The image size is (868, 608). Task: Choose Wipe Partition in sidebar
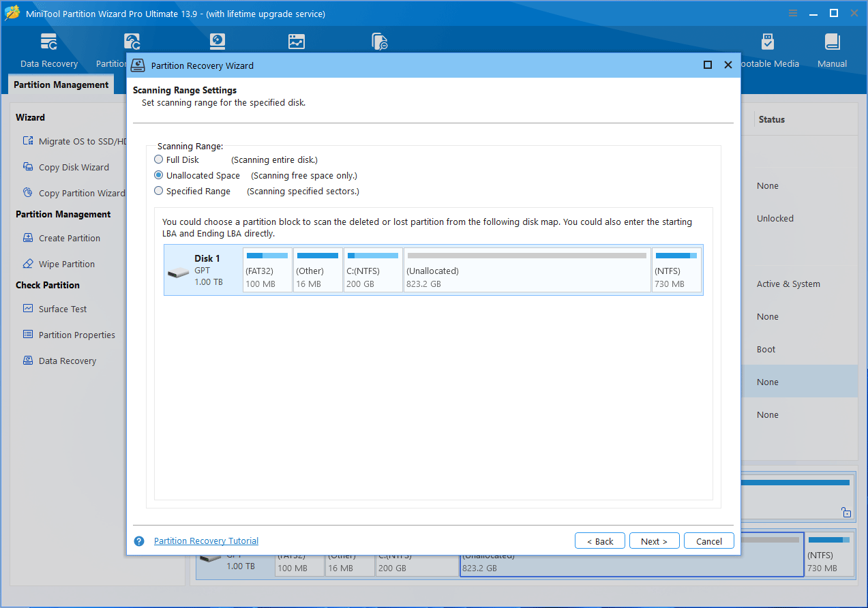coord(67,264)
